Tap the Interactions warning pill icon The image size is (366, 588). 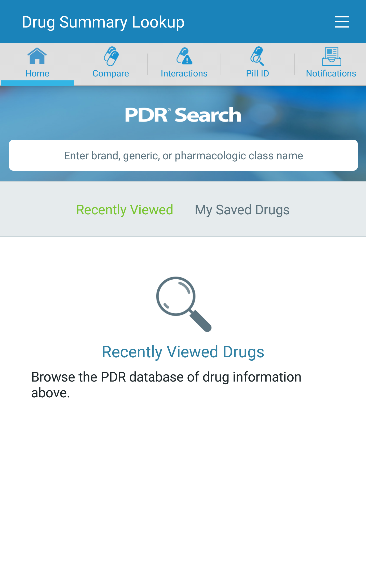(x=184, y=56)
